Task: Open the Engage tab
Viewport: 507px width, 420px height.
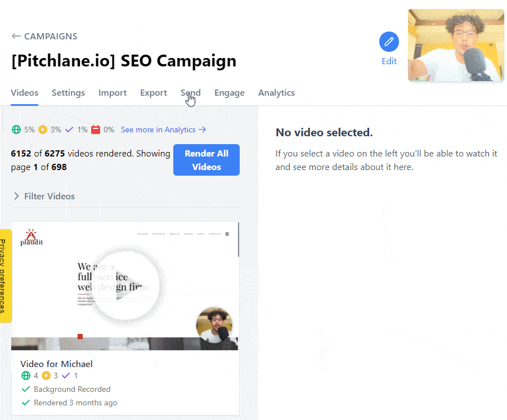Action: point(229,93)
